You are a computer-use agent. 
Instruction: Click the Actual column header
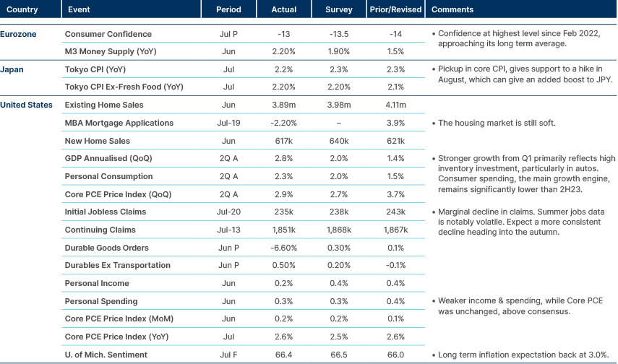pyautogui.click(x=284, y=10)
